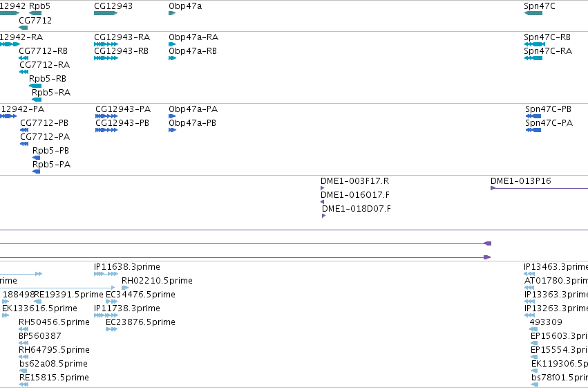Select the CG7712 gene glyph

pos(23,28)
